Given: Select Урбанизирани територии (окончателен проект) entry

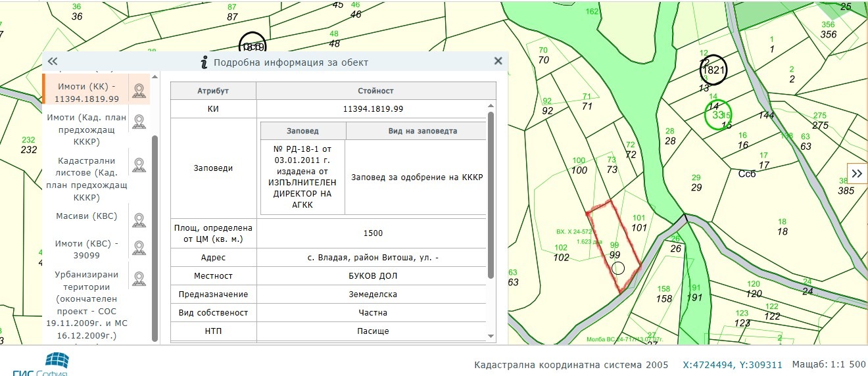Looking at the screenshot, I should (85, 306).
